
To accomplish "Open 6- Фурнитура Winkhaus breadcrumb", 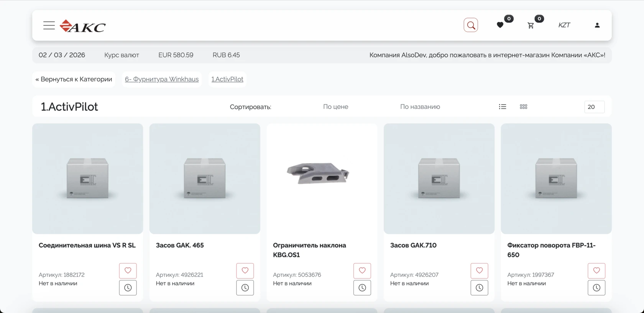I will 162,79.
